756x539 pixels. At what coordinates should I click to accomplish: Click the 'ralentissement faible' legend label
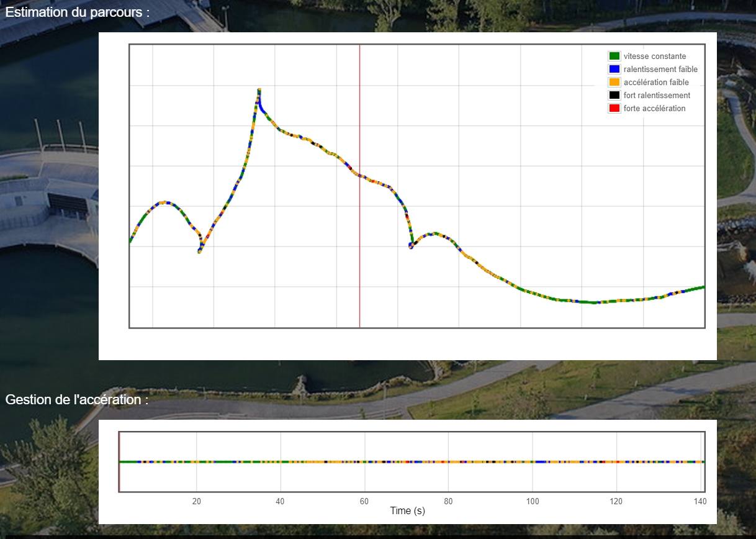(x=660, y=70)
